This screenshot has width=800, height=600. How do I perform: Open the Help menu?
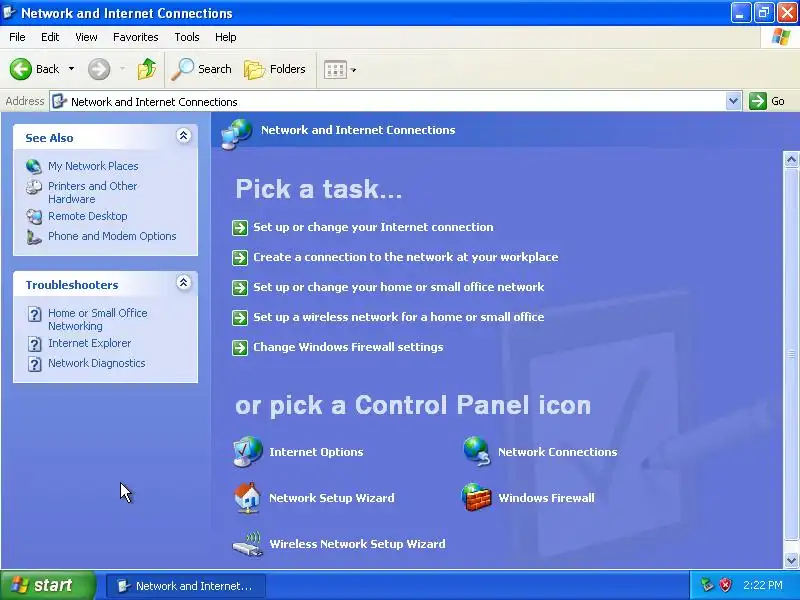click(226, 37)
